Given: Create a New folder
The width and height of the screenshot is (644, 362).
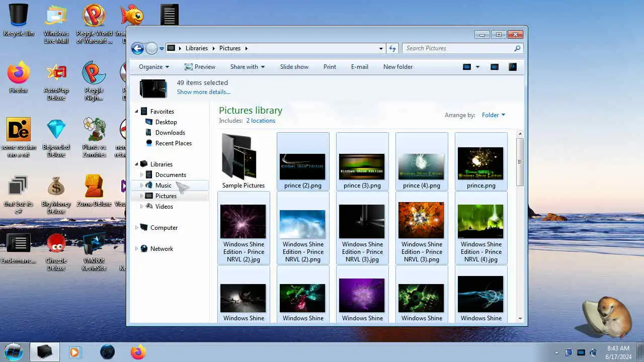Looking at the screenshot, I should [398, 67].
